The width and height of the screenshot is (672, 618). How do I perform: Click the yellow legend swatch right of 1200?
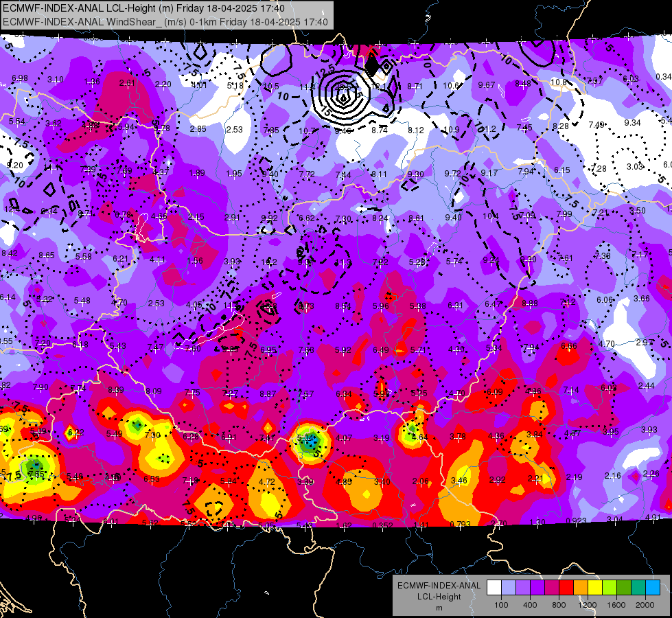[595, 588]
